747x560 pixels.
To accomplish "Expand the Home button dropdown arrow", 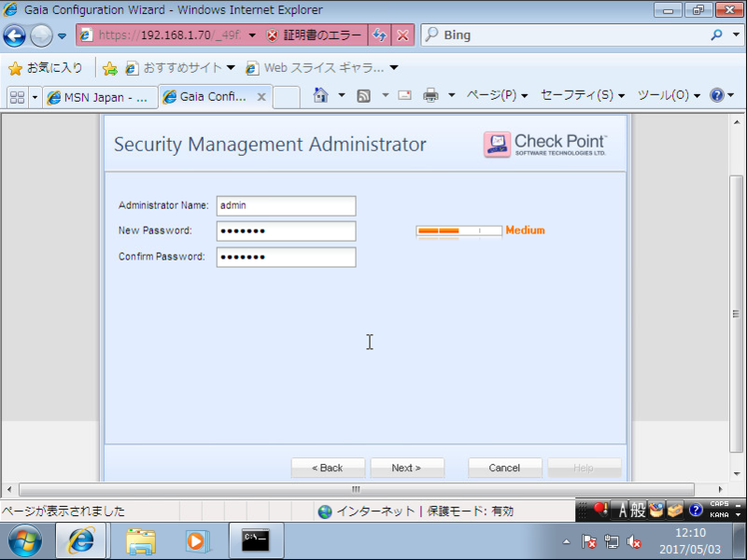I will 342,95.
